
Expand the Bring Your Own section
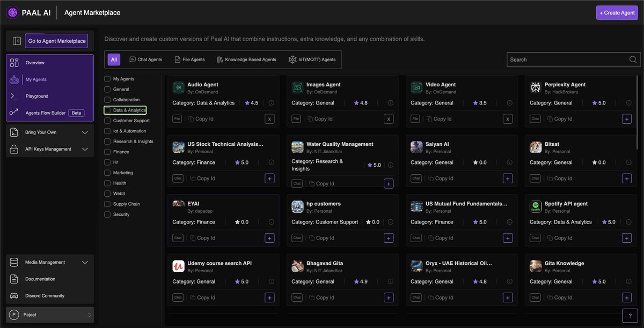pyautogui.click(x=50, y=132)
